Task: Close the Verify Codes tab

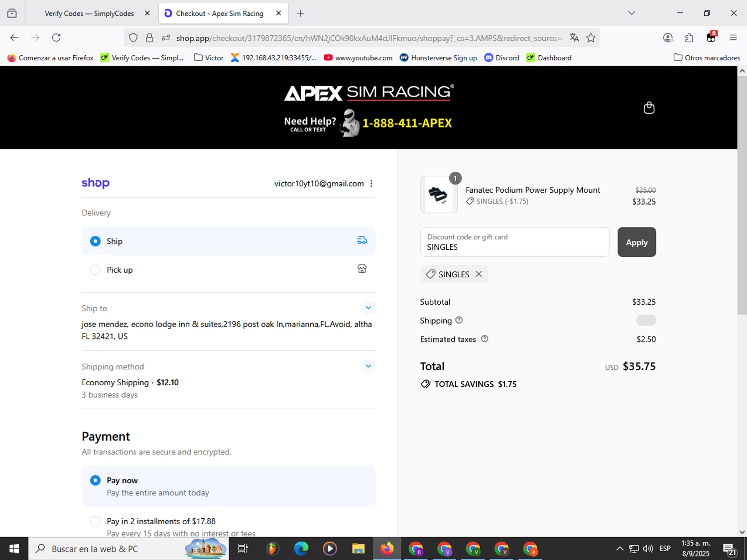Action: click(x=147, y=13)
